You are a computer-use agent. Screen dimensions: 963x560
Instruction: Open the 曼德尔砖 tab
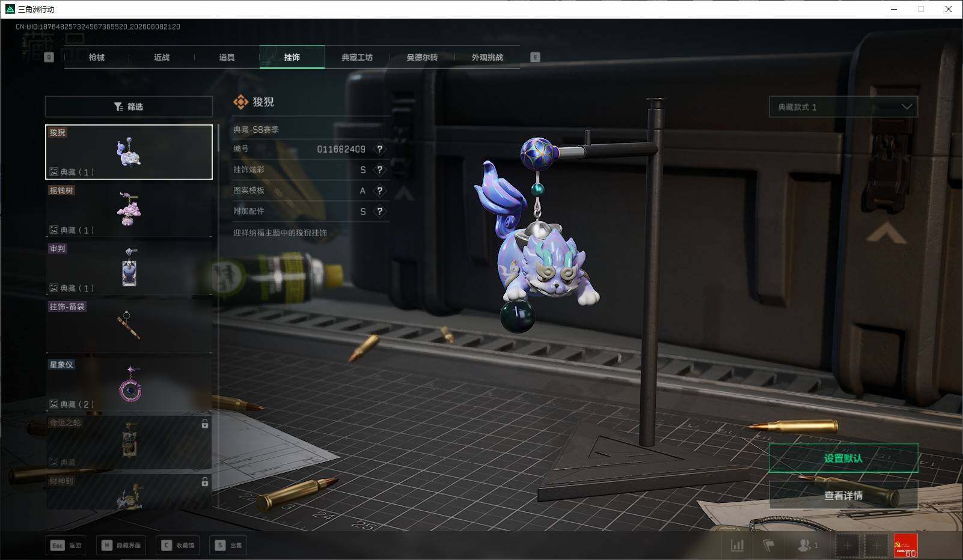pyautogui.click(x=422, y=57)
